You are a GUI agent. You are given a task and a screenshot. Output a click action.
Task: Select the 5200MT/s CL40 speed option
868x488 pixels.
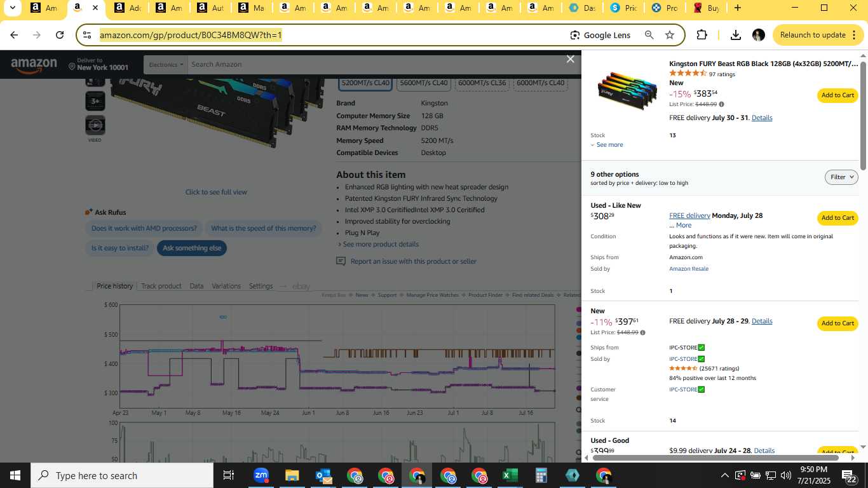point(365,83)
